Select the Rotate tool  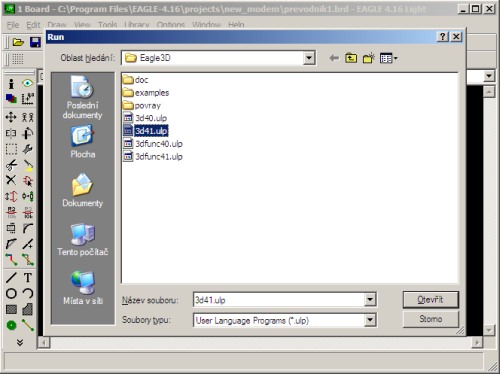[28, 133]
